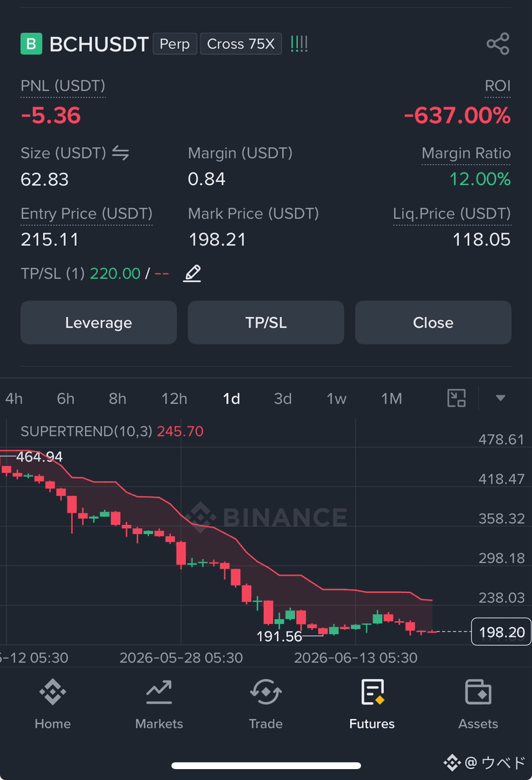Tap the share position icon
The height and width of the screenshot is (780, 532).
[498, 44]
